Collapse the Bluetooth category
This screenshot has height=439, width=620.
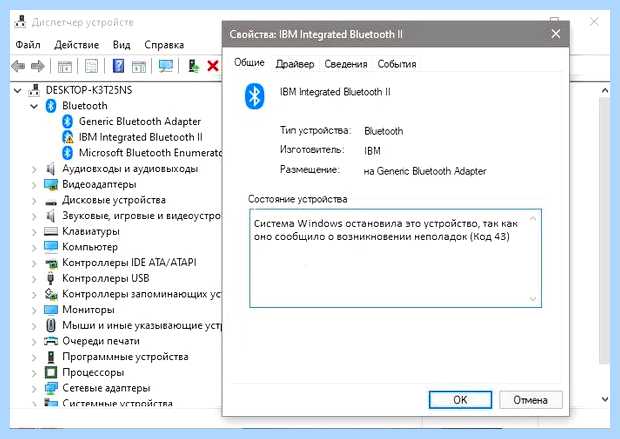coord(34,106)
